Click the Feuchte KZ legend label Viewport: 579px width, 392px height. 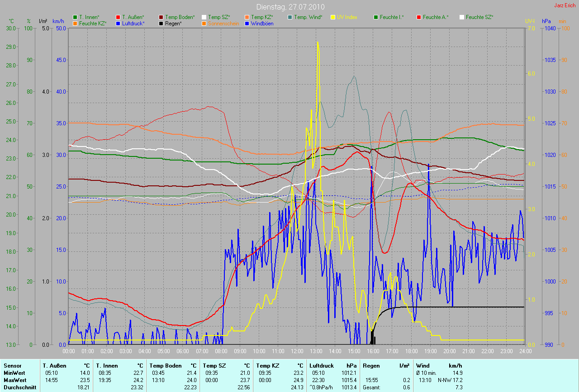(92, 24)
